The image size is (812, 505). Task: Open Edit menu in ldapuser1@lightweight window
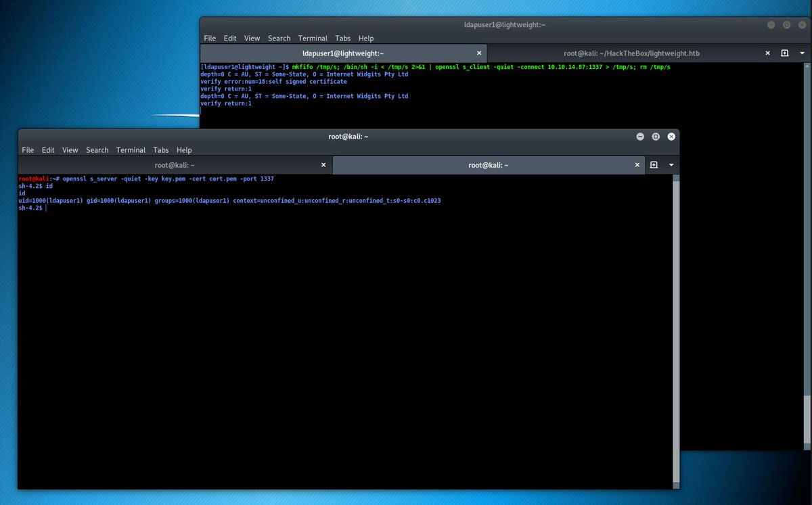tap(230, 39)
